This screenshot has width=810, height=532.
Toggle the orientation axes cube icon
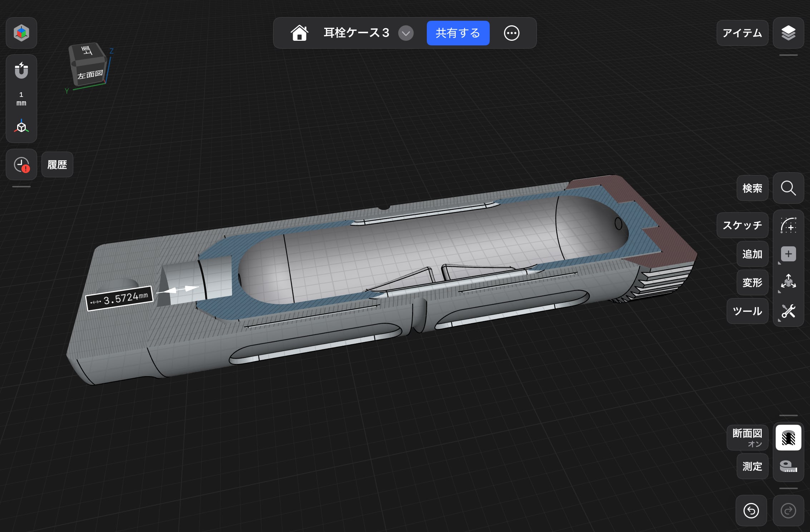21,127
